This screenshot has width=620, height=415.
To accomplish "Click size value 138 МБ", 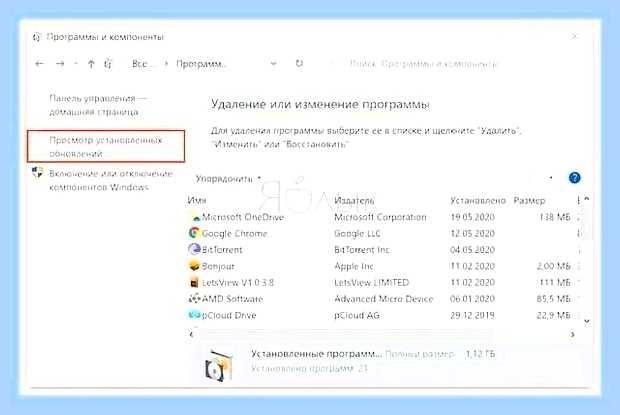I will [555, 217].
